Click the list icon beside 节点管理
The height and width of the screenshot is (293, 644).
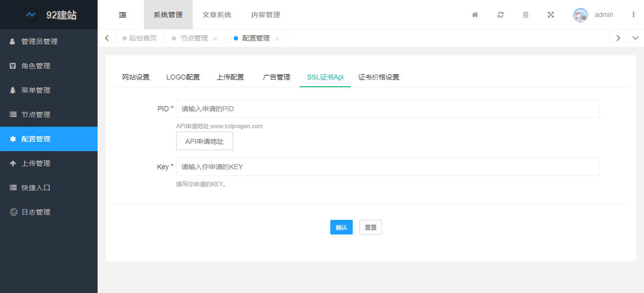coord(13,115)
